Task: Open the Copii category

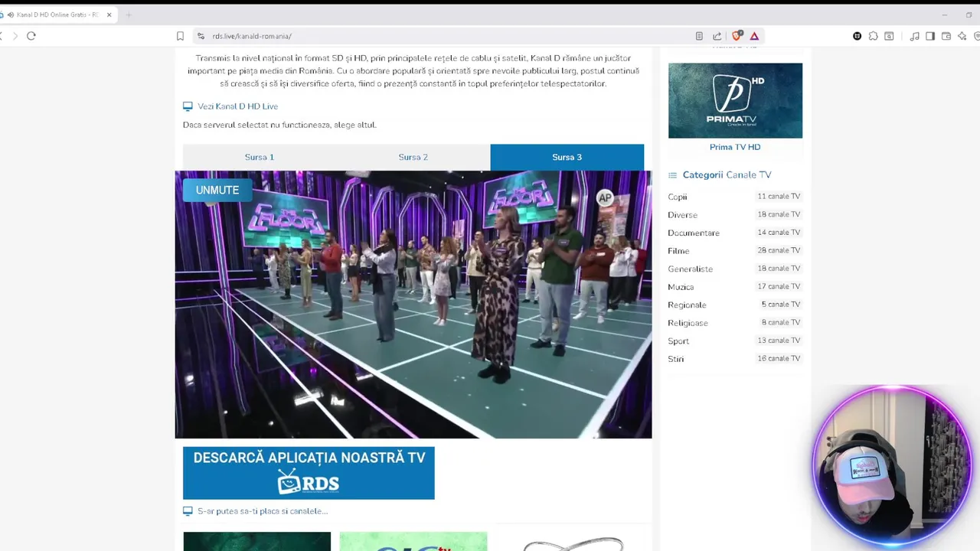Action: 678,197
